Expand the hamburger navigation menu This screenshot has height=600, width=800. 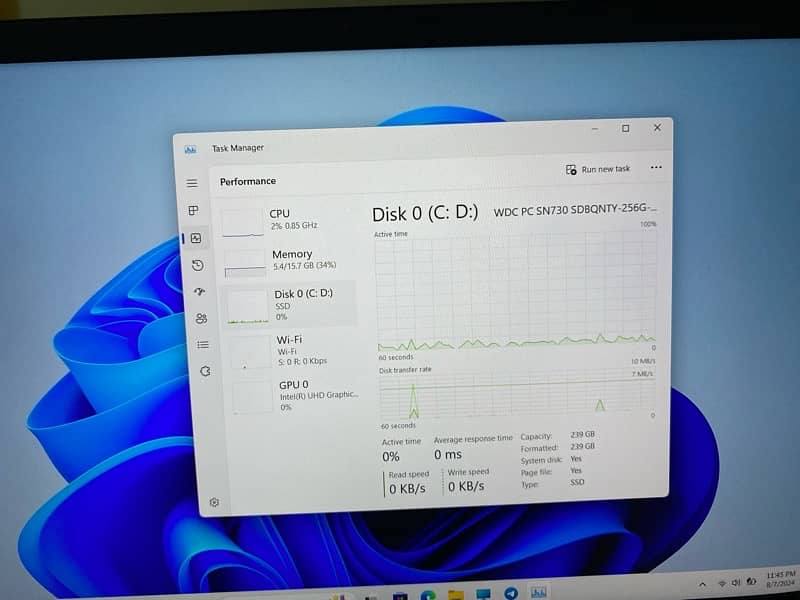pos(192,183)
